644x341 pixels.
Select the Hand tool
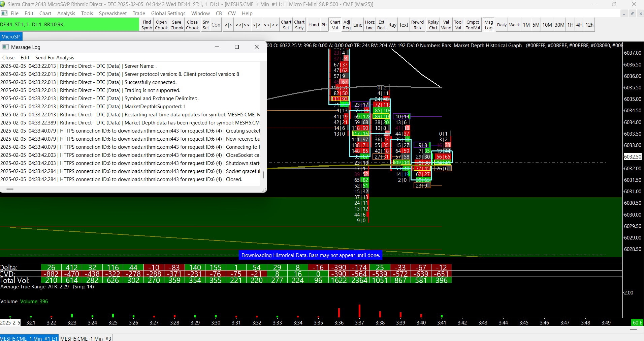[x=314, y=25]
